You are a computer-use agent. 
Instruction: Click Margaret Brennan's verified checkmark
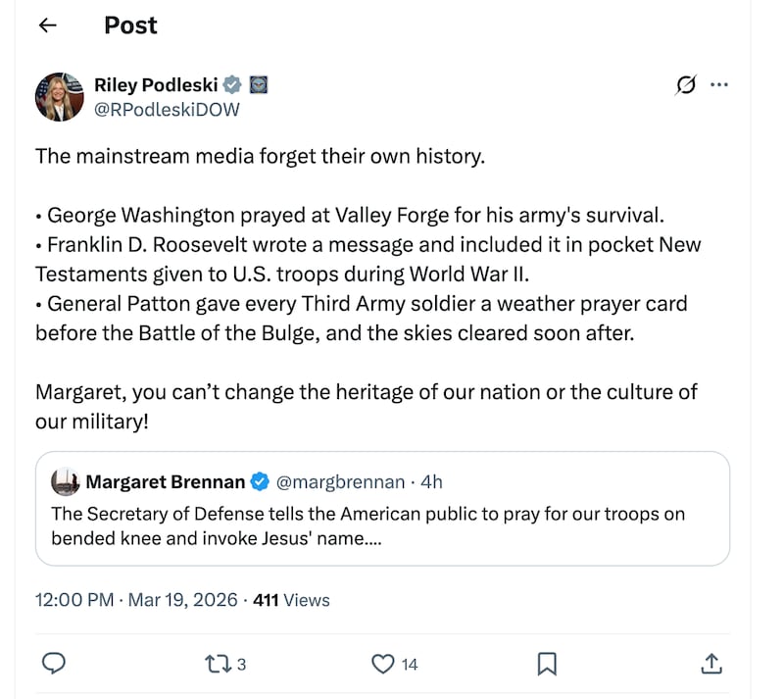coord(259,481)
